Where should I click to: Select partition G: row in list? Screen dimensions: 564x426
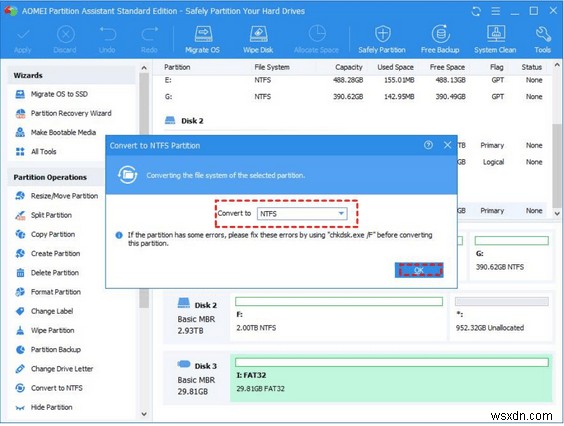(353, 97)
